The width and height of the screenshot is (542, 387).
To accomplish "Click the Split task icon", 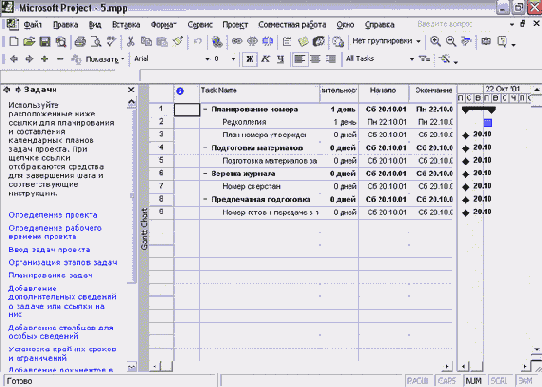I will (x=268, y=42).
